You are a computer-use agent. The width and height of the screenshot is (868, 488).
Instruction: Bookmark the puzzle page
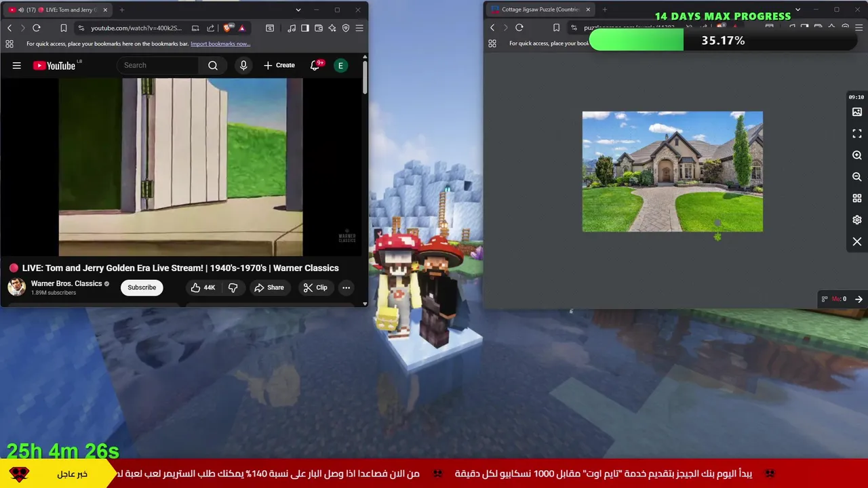[x=556, y=28]
